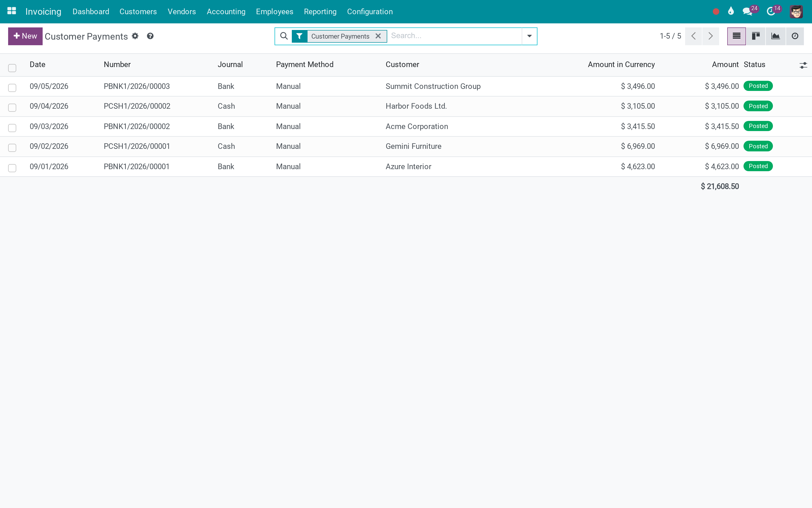Screen dimensions: 812x508
Task: Click the New button
Action: [x=25, y=36]
